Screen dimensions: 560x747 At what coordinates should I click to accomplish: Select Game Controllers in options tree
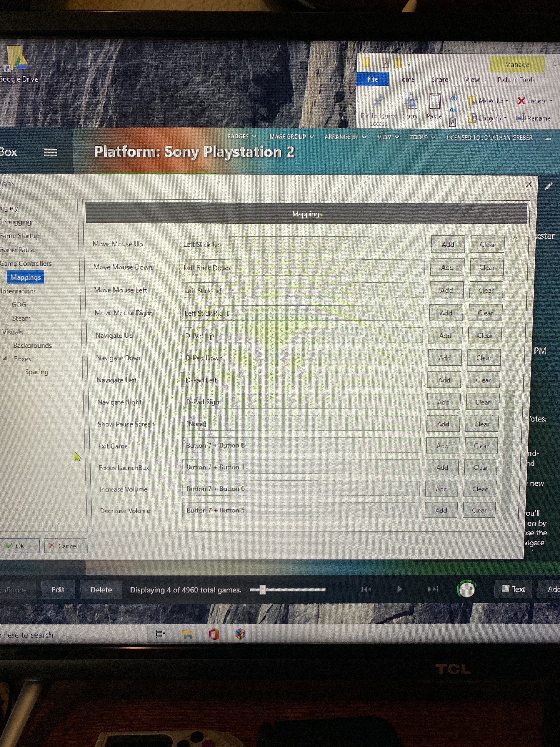click(26, 263)
